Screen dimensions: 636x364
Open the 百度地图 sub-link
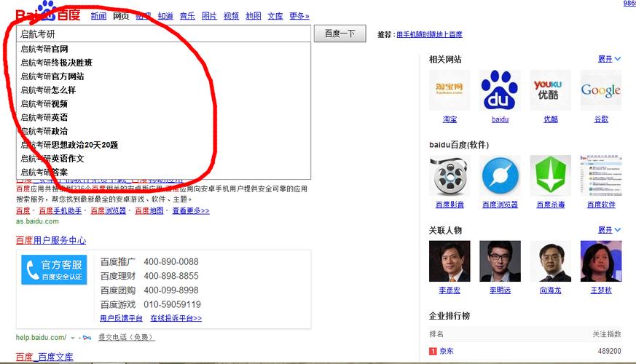pos(149,211)
